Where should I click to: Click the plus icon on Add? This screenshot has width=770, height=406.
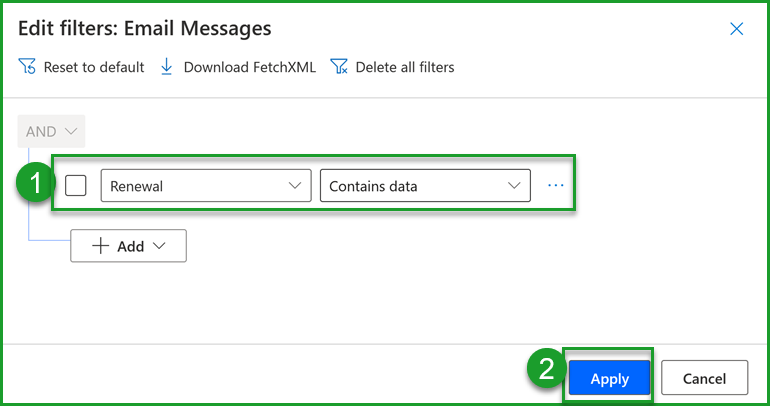point(100,246)
